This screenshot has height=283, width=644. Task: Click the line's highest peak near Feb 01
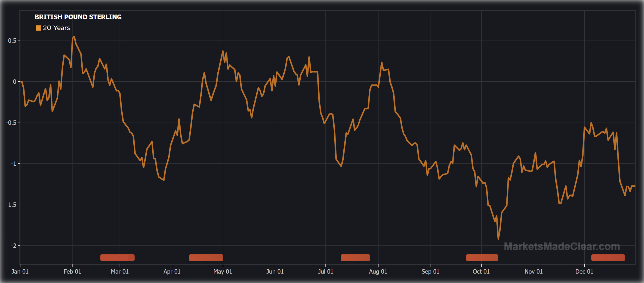pos(74,37)
